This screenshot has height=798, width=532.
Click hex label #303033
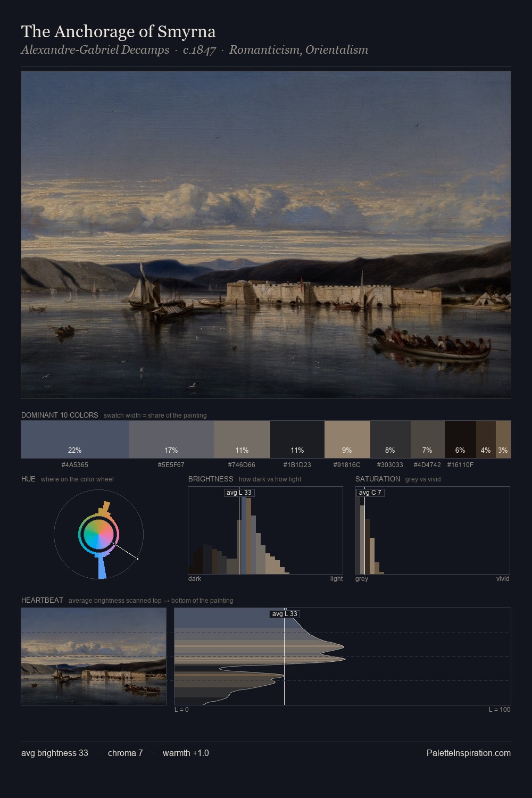pos(390,465)
